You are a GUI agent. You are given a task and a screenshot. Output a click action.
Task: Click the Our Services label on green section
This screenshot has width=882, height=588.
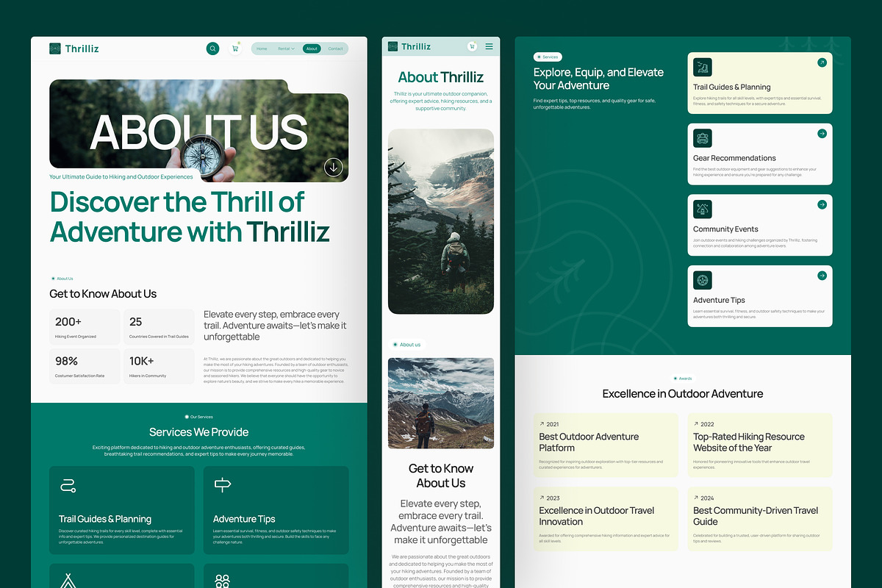(x=198, y=417)
